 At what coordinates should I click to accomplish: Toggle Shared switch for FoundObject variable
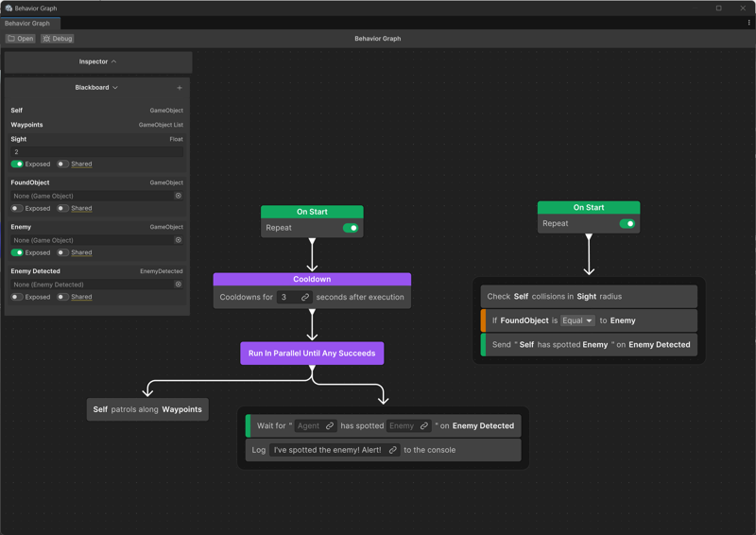pyautogui.click(x=62, y=208)
